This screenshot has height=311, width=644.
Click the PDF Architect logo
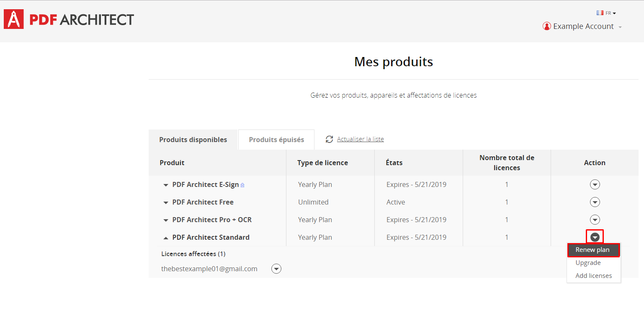69,19
